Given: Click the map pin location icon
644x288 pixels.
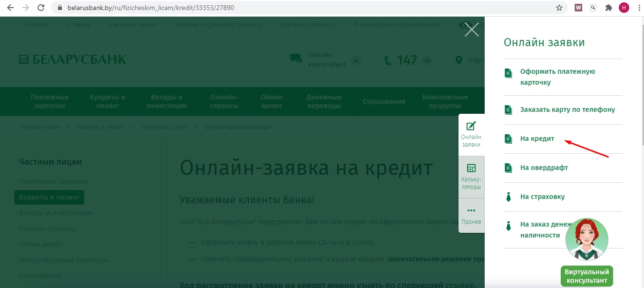Looking at the screenshot, I should pos(459,60).
